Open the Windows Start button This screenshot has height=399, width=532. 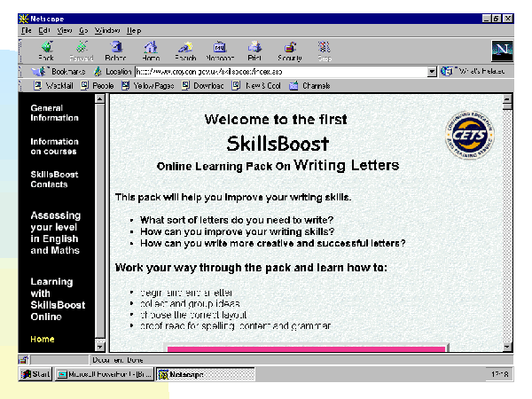point(35,375)
